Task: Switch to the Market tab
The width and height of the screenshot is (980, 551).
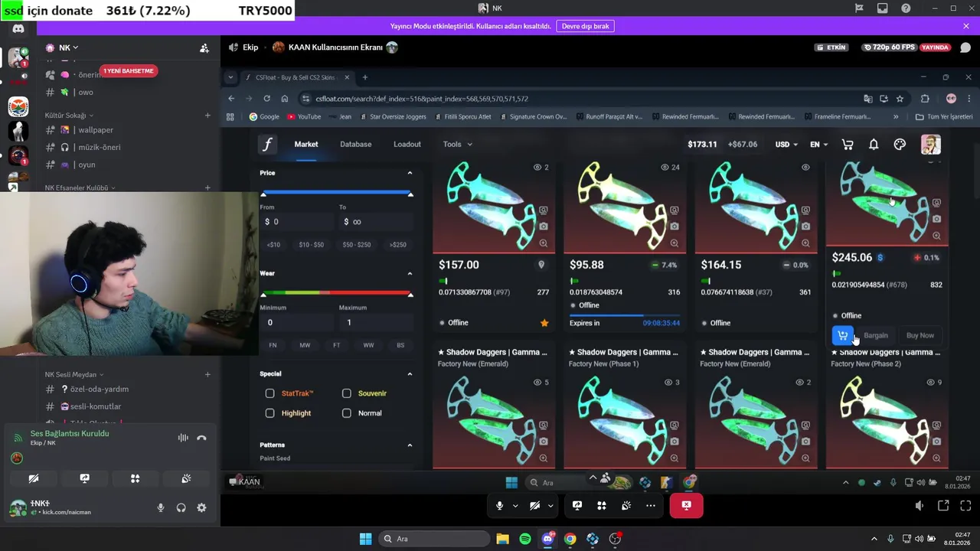Action: pos(305,144)
